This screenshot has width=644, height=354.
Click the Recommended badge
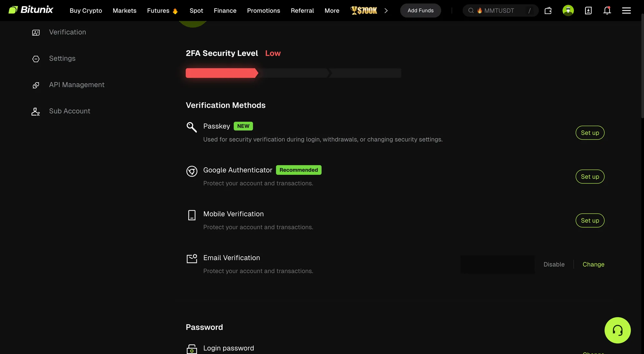tap(298, 170)
